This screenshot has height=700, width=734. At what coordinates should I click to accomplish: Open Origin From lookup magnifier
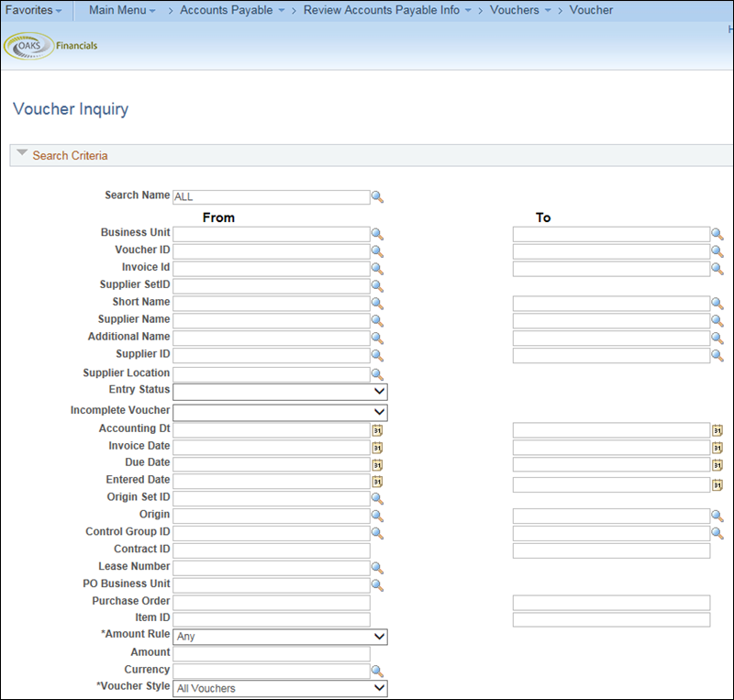click(377, 517)
